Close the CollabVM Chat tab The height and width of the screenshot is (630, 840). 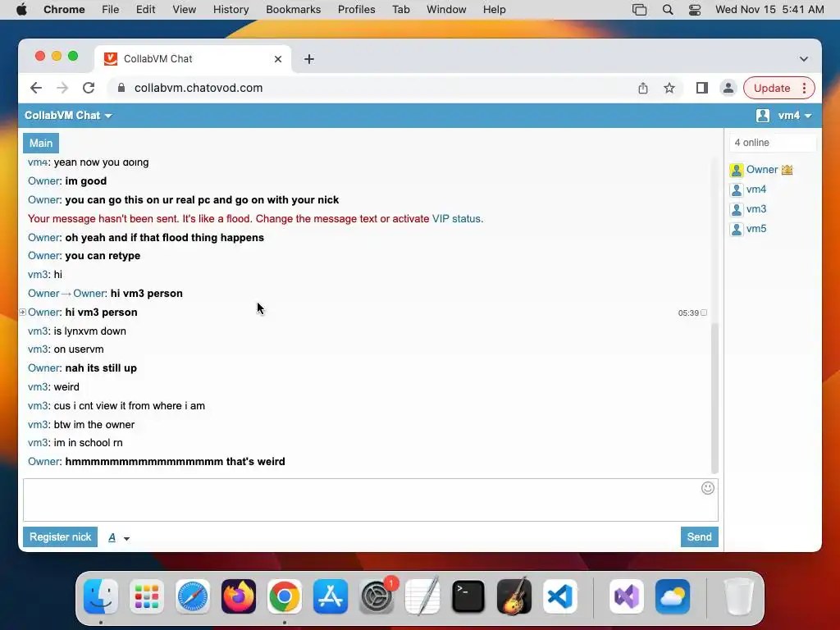click(278, 59)
